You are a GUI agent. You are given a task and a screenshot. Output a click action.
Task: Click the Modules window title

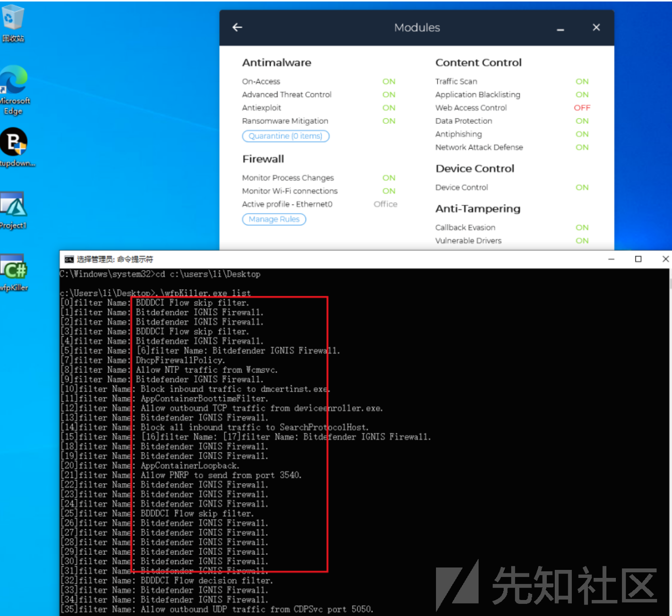coord(417,28)
